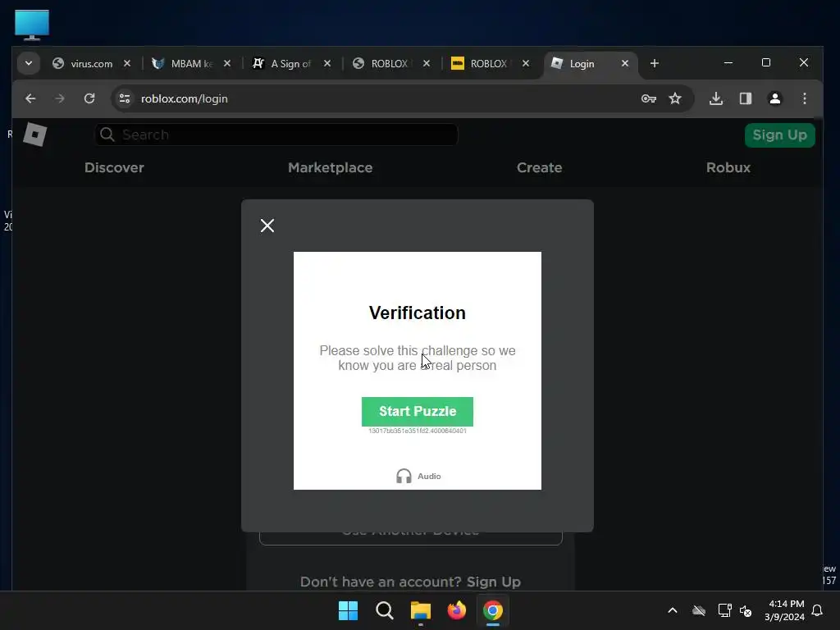Open File Explorer from the taskbar

421,610
